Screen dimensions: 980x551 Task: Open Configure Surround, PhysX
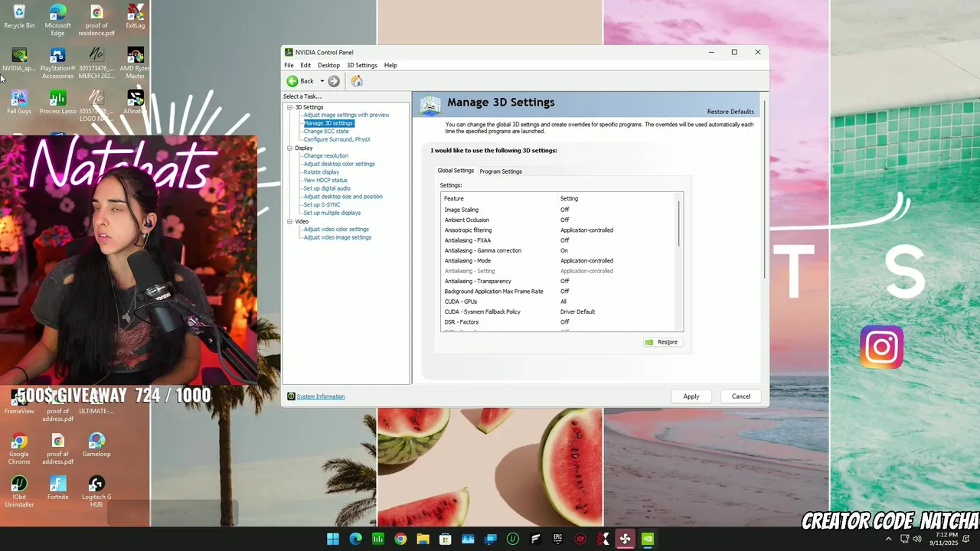337,139
